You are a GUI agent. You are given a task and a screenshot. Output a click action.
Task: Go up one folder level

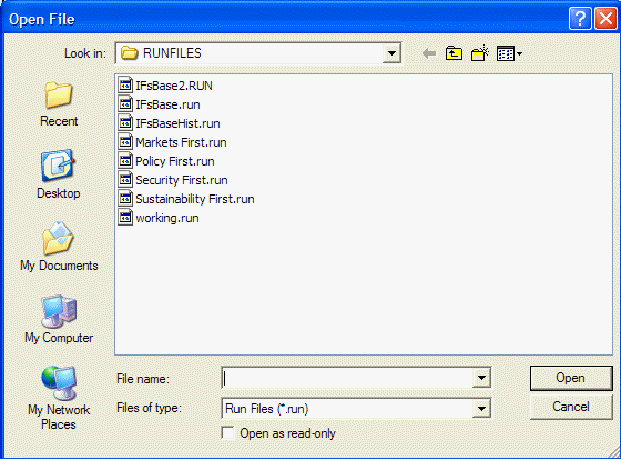click(x=455, y=53)
